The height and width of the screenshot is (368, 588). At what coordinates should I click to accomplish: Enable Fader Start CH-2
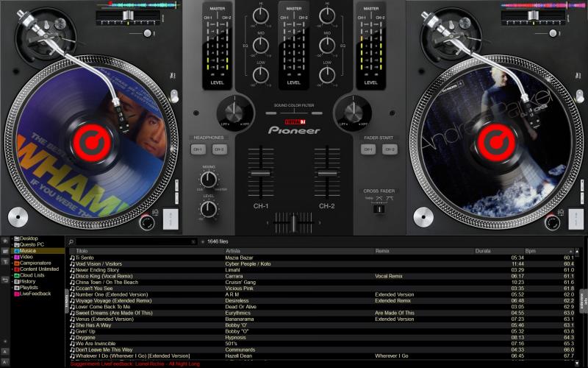tap(390, 149)
